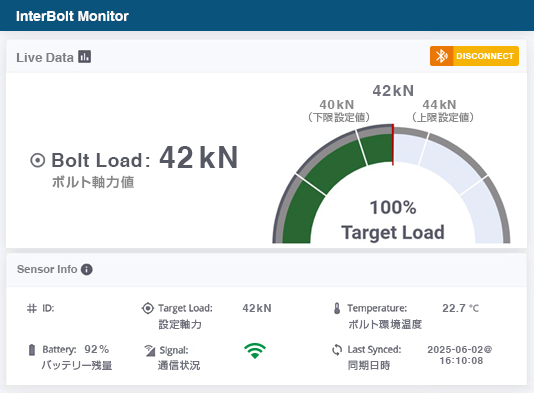The height and width of the screenshot is (393, 534).
Task: Click the green Wi-Fi signal strength icon
Action: [x=255, y=351]
